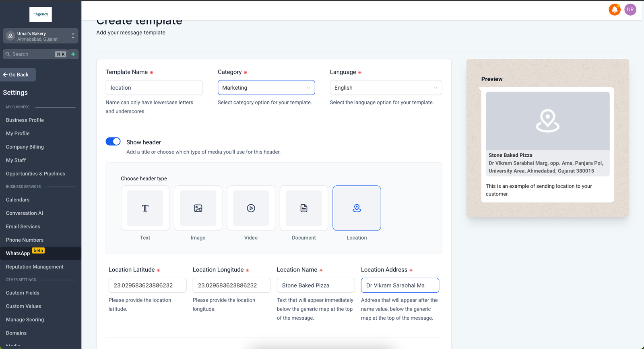Screen dimensions: 644x349
Task: Disable the Show header toggle
Action: tap(113, 142)
